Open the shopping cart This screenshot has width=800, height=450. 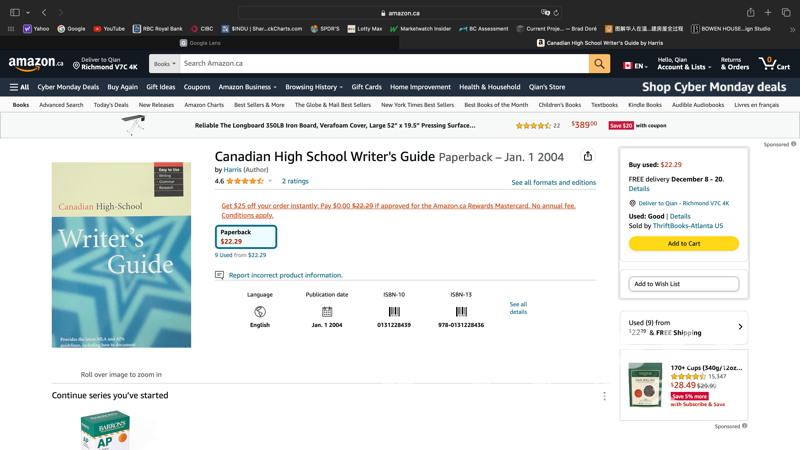pos(774,64)
